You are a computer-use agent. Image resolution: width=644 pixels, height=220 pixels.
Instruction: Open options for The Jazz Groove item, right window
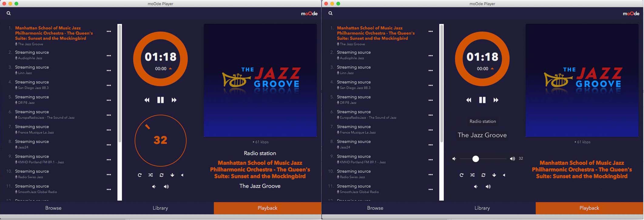coord(431,32)
